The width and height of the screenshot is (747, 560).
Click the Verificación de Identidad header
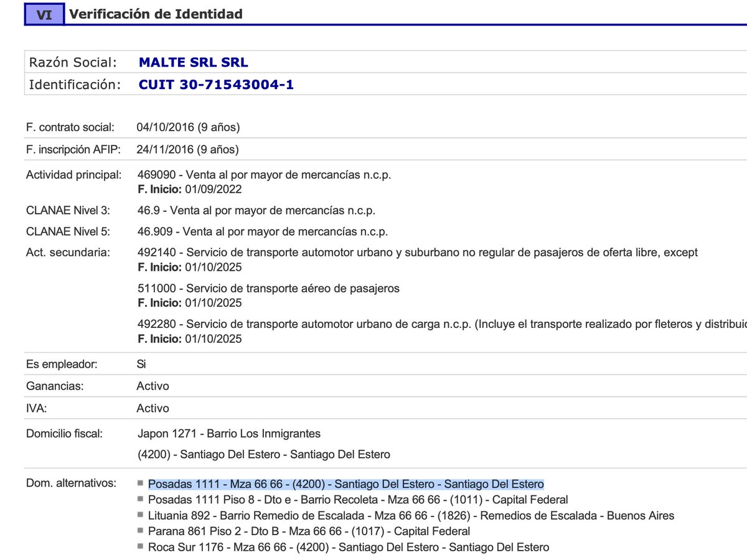[157, 13]
